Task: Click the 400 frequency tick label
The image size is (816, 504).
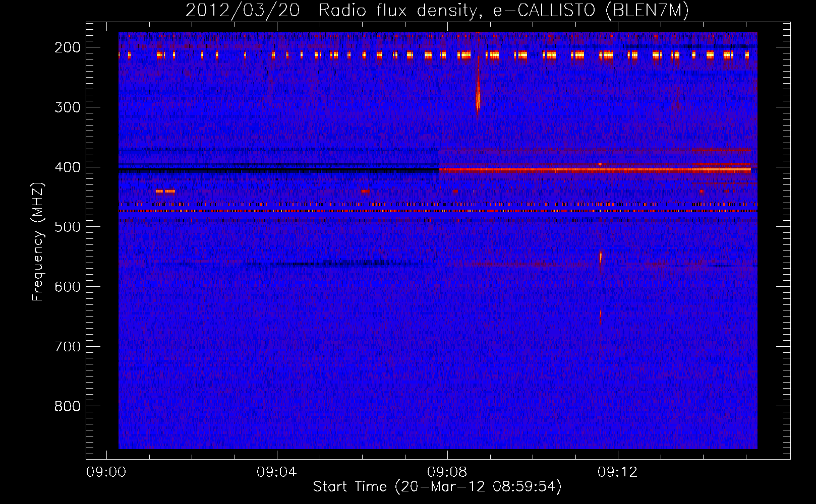Action: click(x=68, y=167)
